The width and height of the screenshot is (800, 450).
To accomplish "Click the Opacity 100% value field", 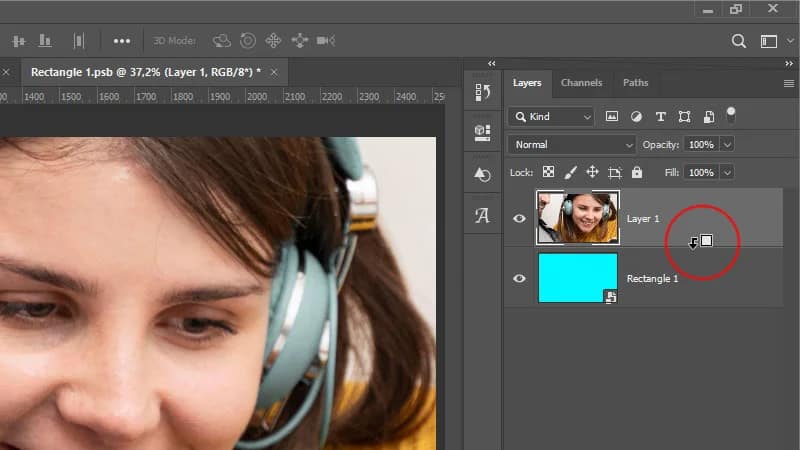I will click(701, 145).
